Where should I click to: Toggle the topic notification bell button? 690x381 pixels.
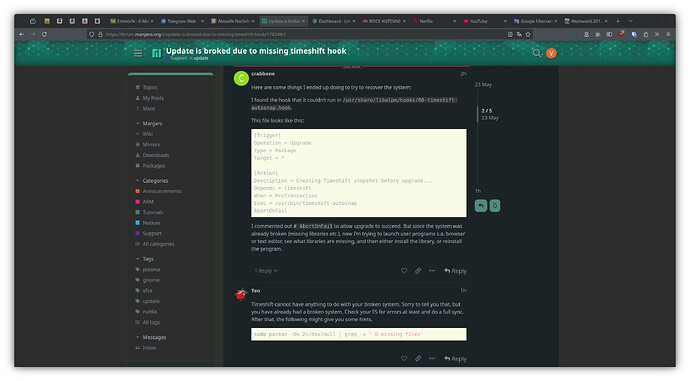495,205
